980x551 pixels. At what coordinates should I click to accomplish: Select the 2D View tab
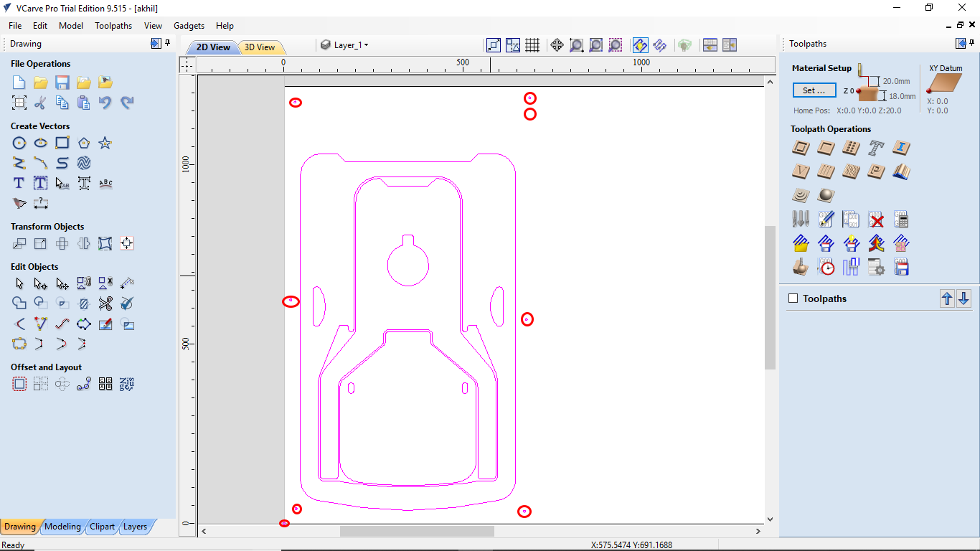click(213, 47)
